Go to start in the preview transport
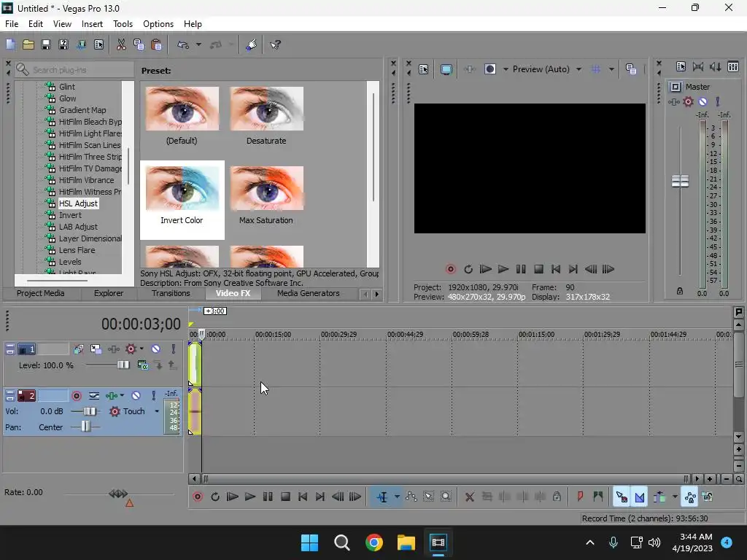Screen dimensions: 747x560 pos(555,269)
